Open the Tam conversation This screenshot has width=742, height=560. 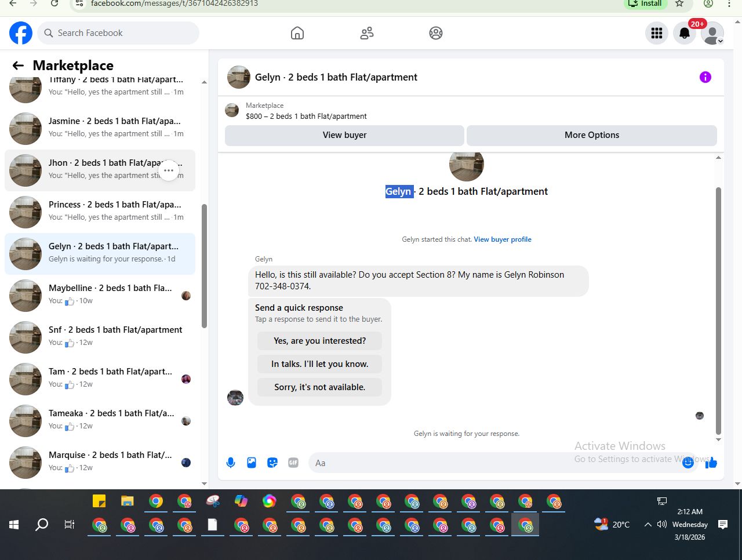click(100, 379)
